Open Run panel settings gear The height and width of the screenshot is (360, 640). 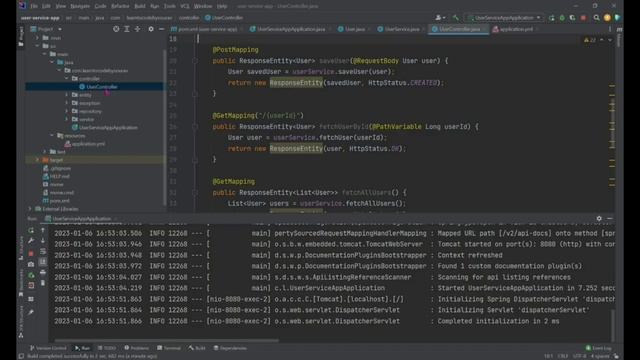[599, 218]
